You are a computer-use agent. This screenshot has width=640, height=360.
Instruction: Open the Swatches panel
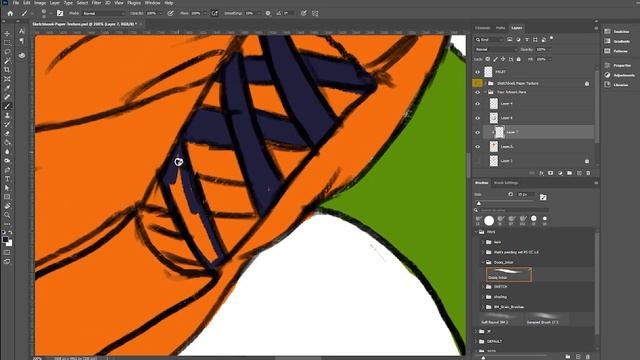coord(617,31)
